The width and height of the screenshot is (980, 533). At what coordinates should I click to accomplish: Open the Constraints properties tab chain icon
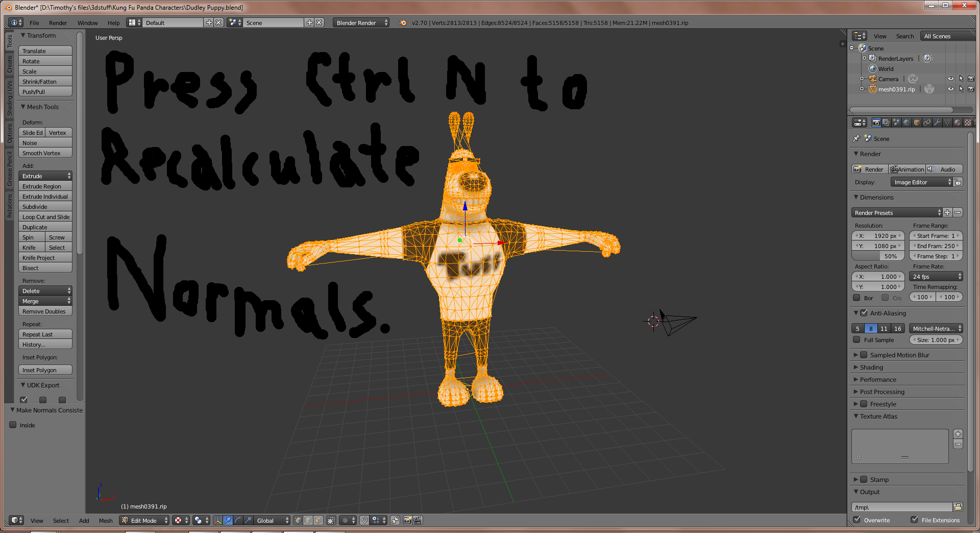click(927, 123)
